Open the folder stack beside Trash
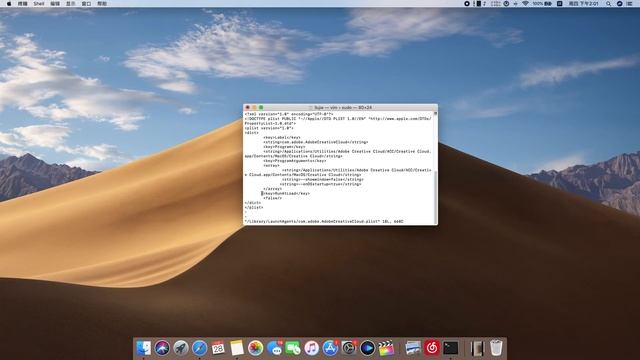 click(x=477, y=348)
